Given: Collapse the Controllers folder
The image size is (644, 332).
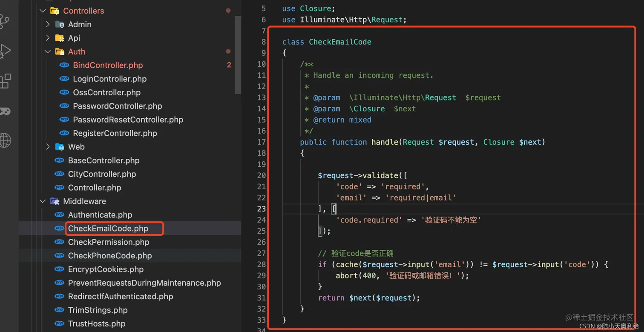Looking at the screenshot, I should click(43, 11).
